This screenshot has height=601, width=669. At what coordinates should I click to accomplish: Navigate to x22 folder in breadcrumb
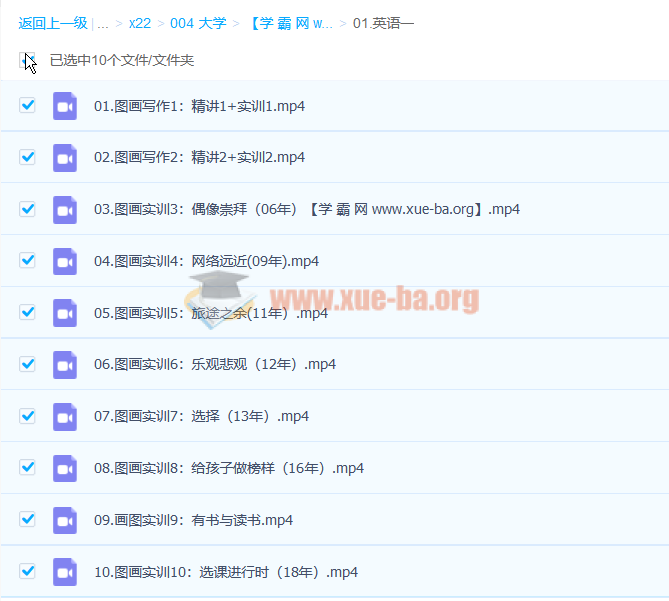coord(140,22)
